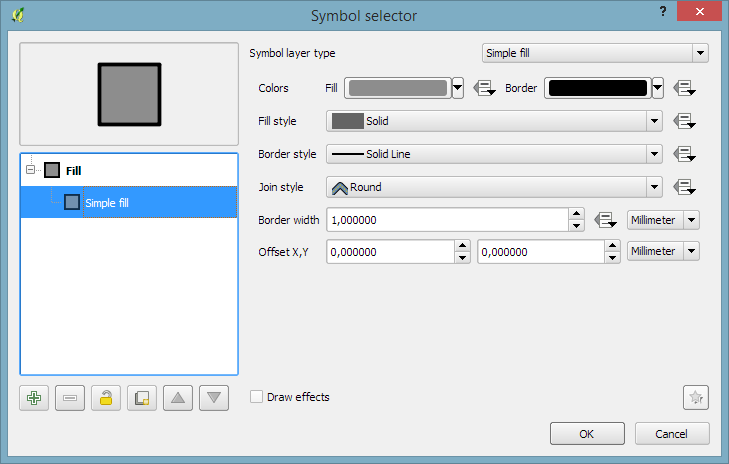Viewport: 729px width, 464px height.
Task: Click the lock layer color padlock icon
Action: (106, 398)
